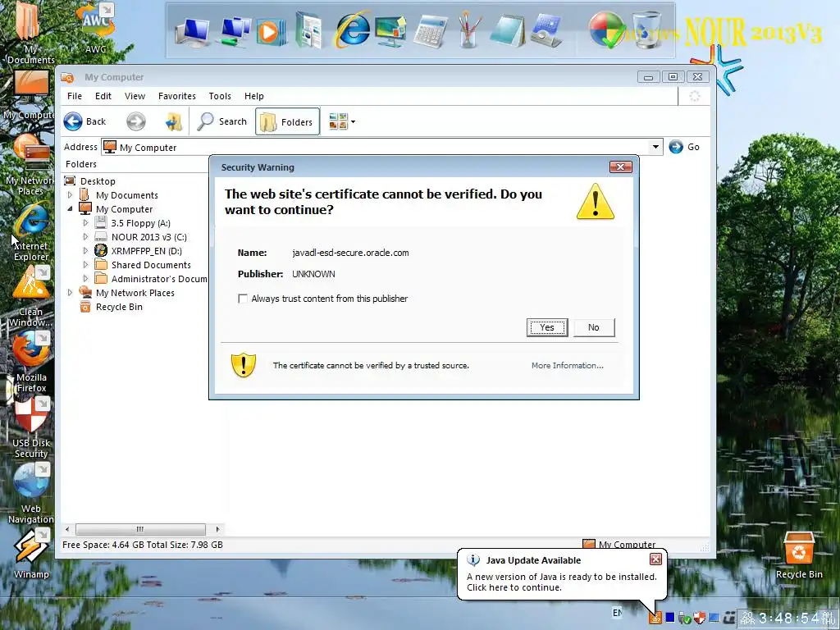The width and height of the screenshot is (840, 630).
Task: Expand XRMPFPP_EN (D:) node
Action: [x=85, y=251]
